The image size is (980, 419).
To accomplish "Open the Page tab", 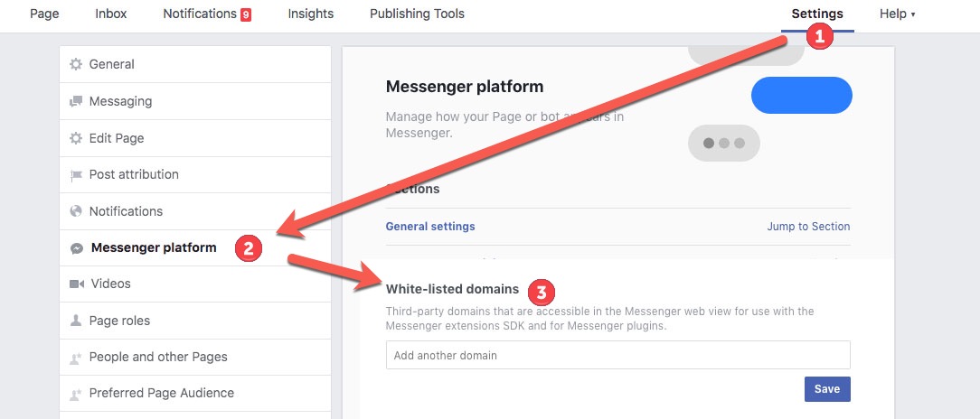I will pos(44,14).
